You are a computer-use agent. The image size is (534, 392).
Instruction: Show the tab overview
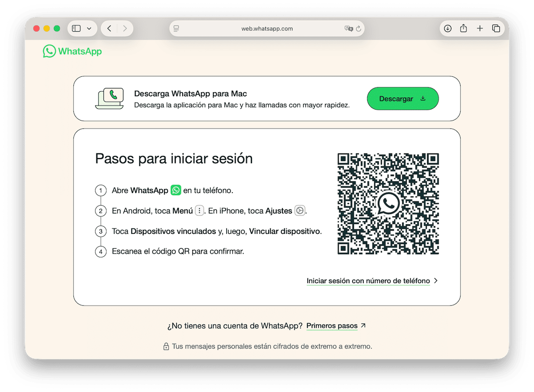pos(496,29)
